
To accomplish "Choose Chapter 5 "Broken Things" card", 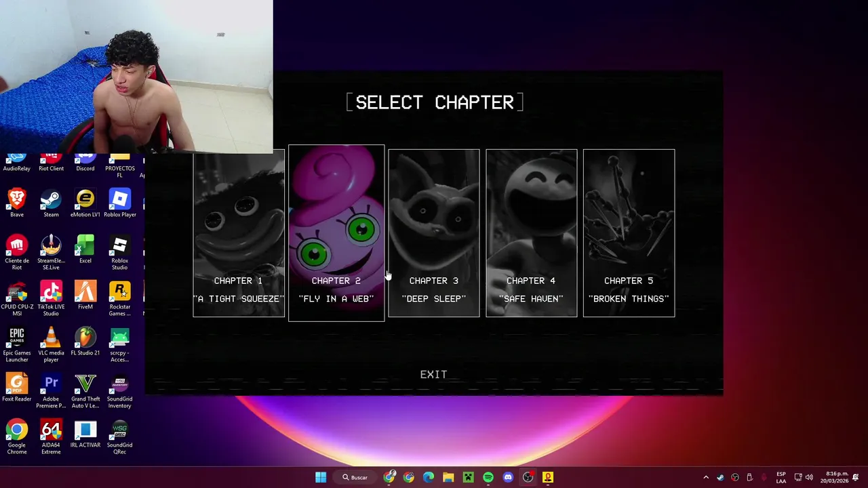I will [x=629, y=233].
